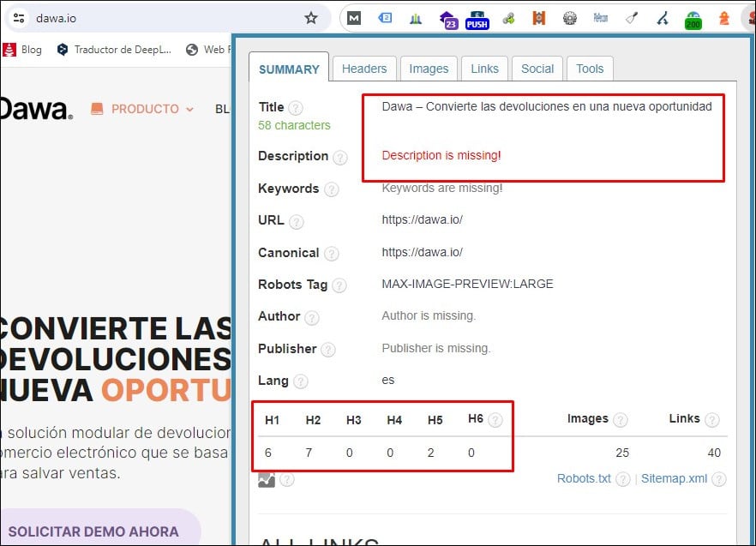Image resolution: width=756 pixels, height=546 pixels.
Task: Switch to the Social tab
Action: [537, 69]
